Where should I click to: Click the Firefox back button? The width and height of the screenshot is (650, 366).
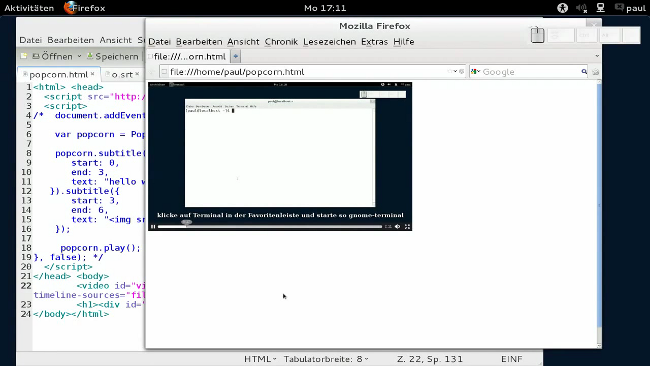click(152, 72)
